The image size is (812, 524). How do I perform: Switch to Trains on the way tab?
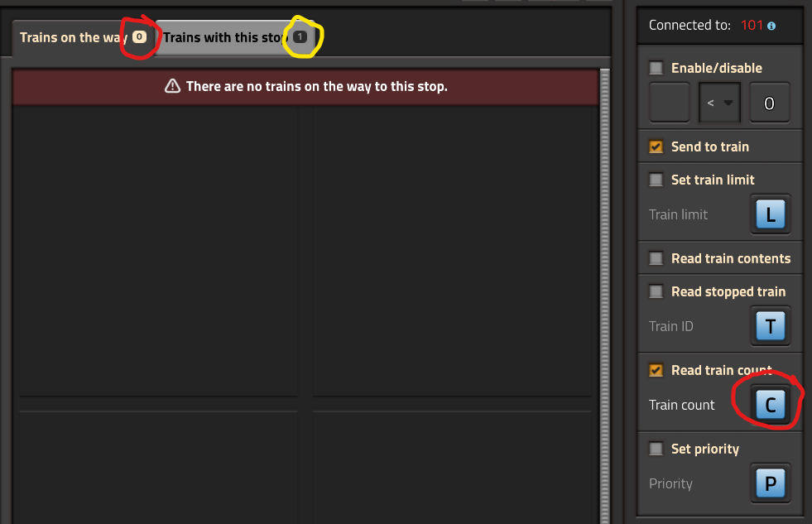coord(83,37)
